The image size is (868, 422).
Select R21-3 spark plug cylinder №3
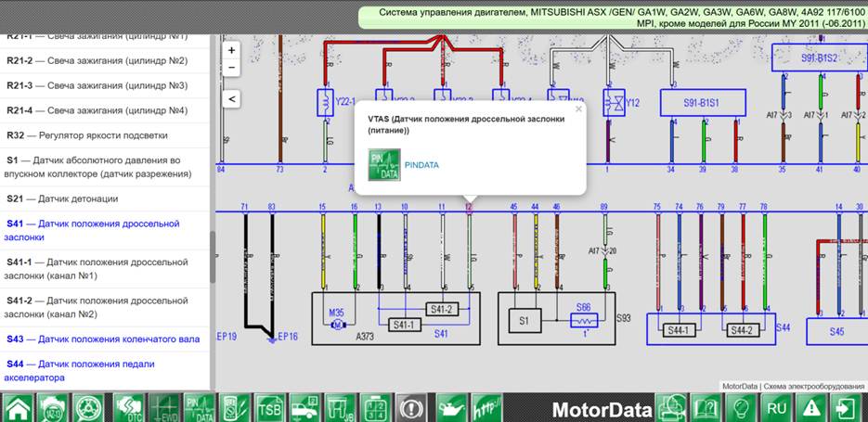(x=105, y=85)
